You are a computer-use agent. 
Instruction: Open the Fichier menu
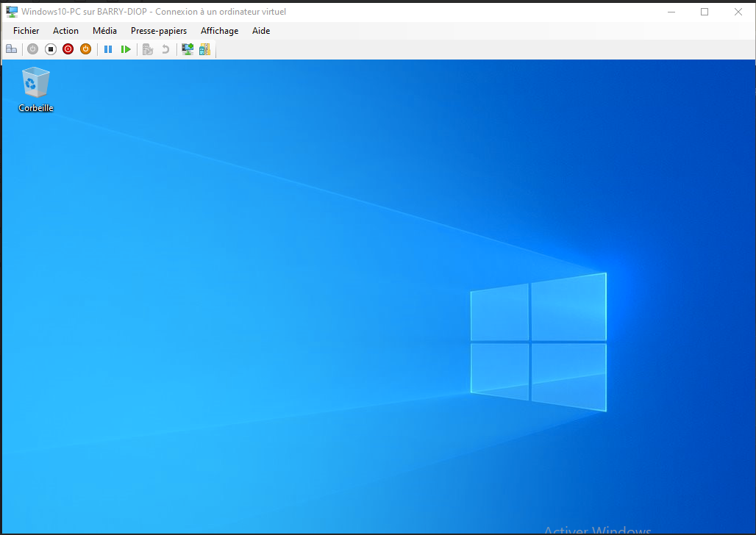point(26,31)
